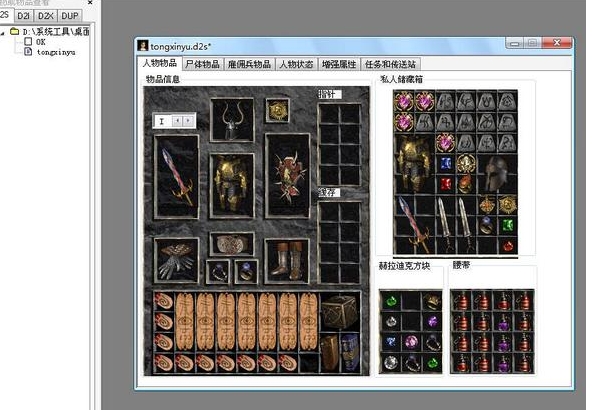Switch to the D2X tab
The width and height of the screenshot is (594, 410).
click(46, 16)
